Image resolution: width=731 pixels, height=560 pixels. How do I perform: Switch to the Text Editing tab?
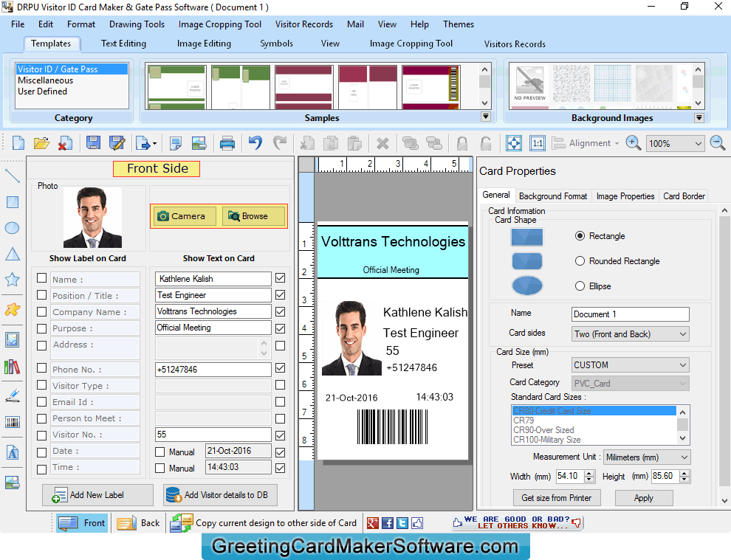coord(123,44)
